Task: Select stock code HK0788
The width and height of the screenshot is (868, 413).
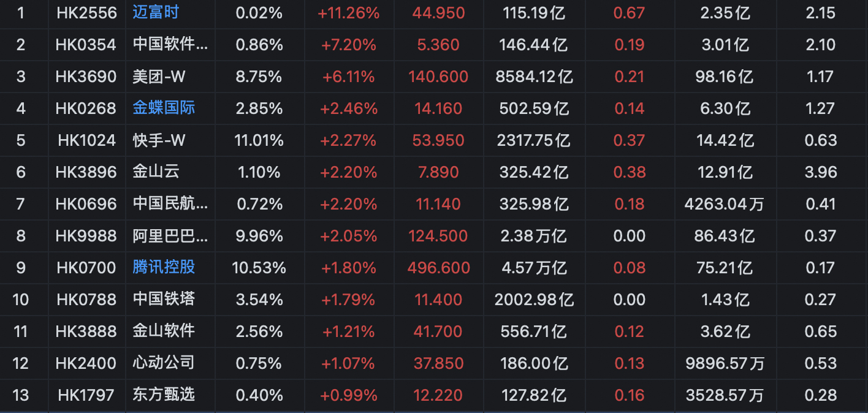Action: (86, 300)
